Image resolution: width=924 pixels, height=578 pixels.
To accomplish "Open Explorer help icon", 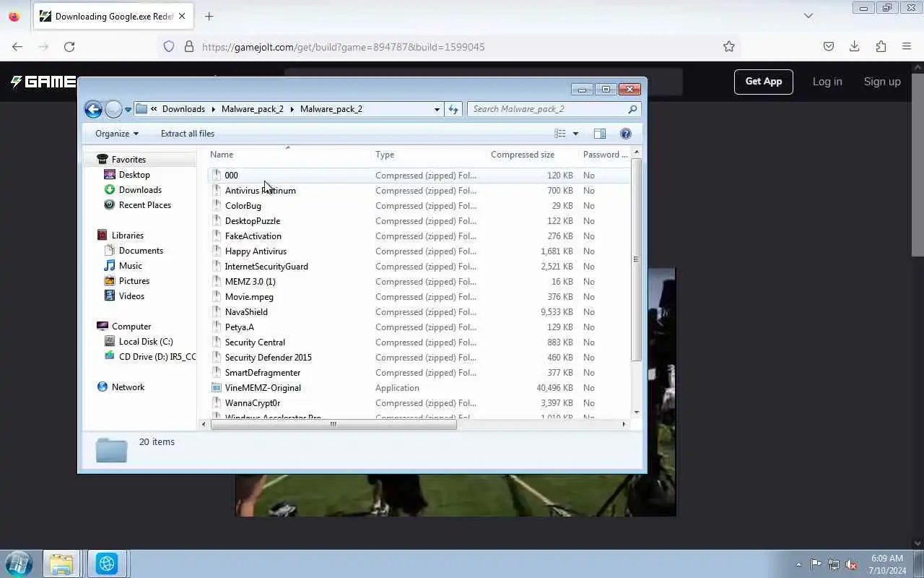I will [626, 134].
